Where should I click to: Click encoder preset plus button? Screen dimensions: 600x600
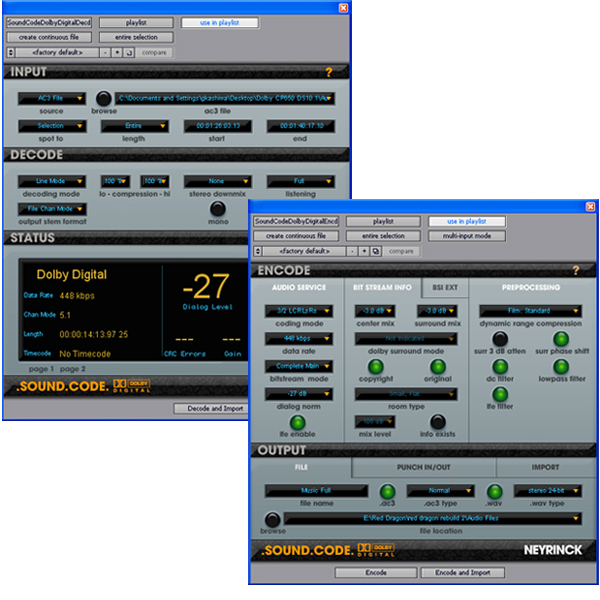coord(364,251)
